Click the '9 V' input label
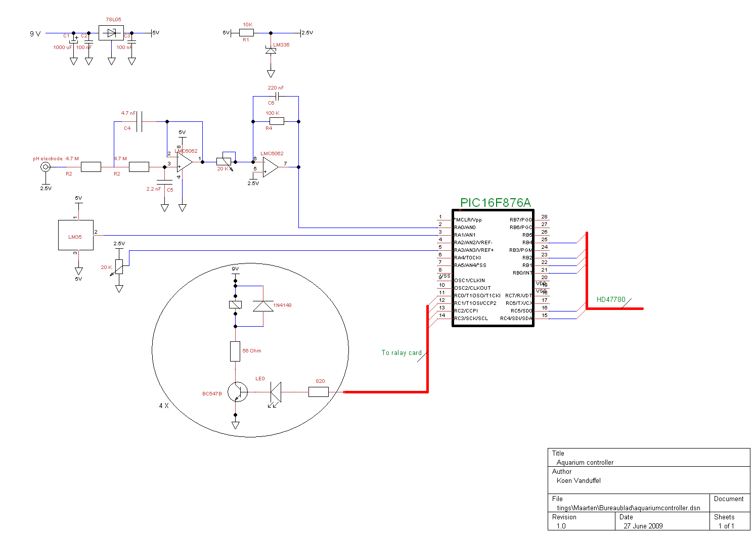 35,34
